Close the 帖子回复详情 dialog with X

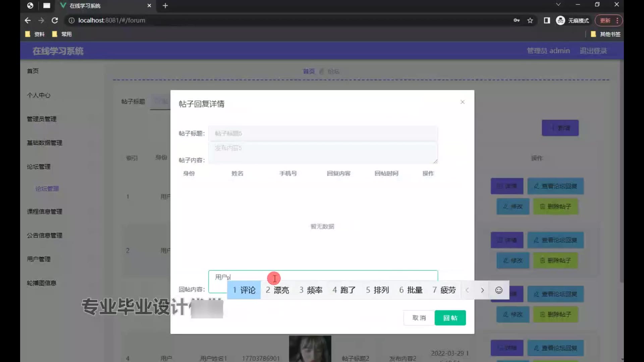pos(462,102)
